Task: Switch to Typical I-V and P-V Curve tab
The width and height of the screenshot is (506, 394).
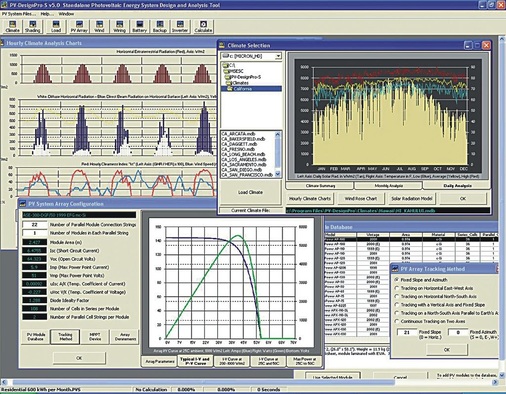Action: (195, 361)
